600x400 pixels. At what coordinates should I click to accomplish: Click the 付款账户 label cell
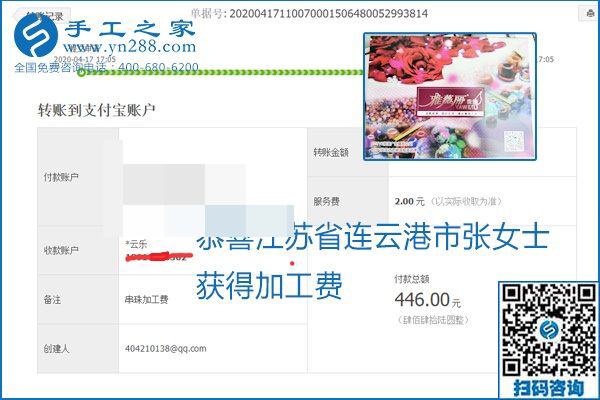click(x=78, y=177)
